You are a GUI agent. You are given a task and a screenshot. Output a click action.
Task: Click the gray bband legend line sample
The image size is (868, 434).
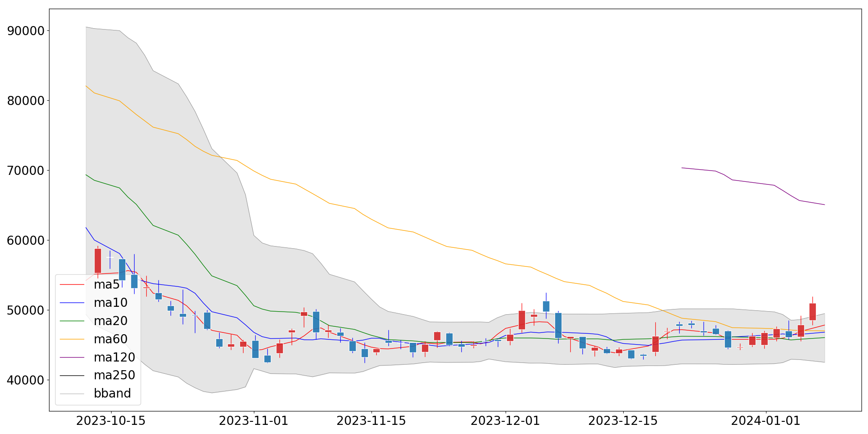click(72, 393)
